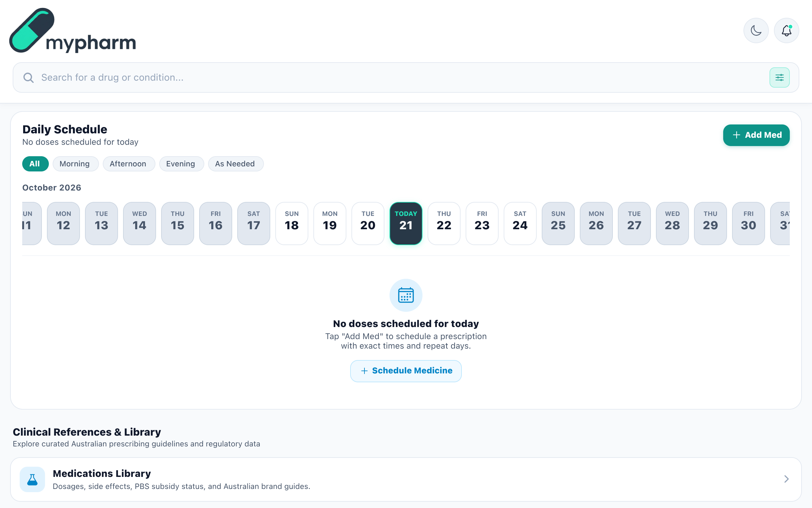This screenshot has height=508, width=812.
Task: Click the calendar icon in empty state
Action: coord(406,295)
